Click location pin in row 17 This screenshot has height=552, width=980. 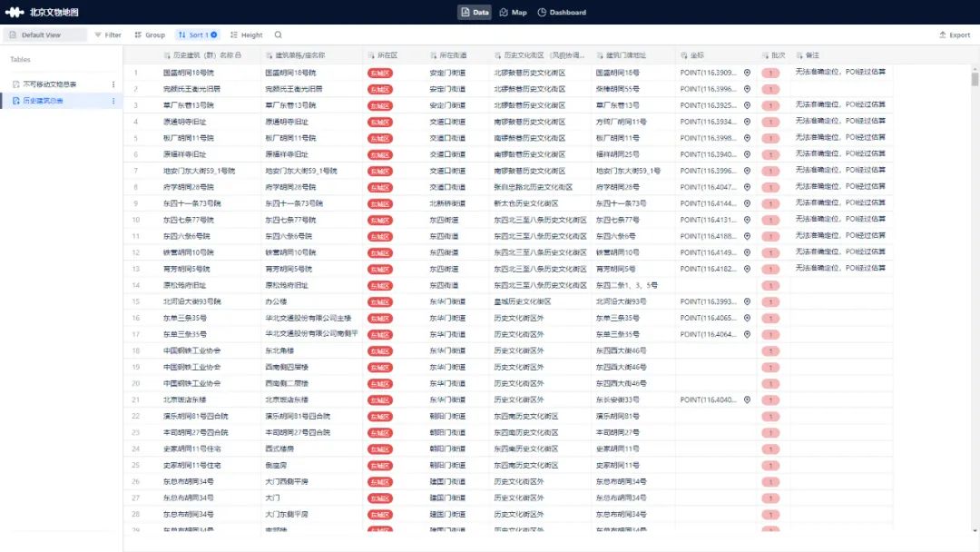(747, 334)
